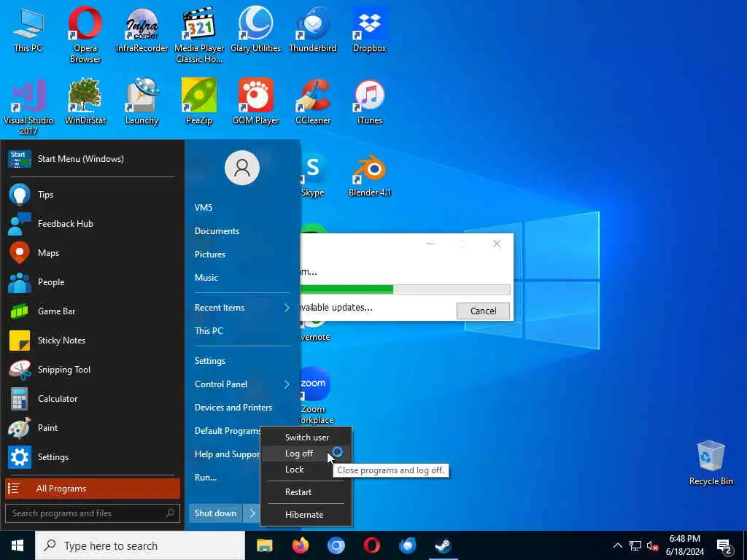Launch Opera from the taskbar
Viewport: 747px width, 560px height.
[x=371, y=545]
